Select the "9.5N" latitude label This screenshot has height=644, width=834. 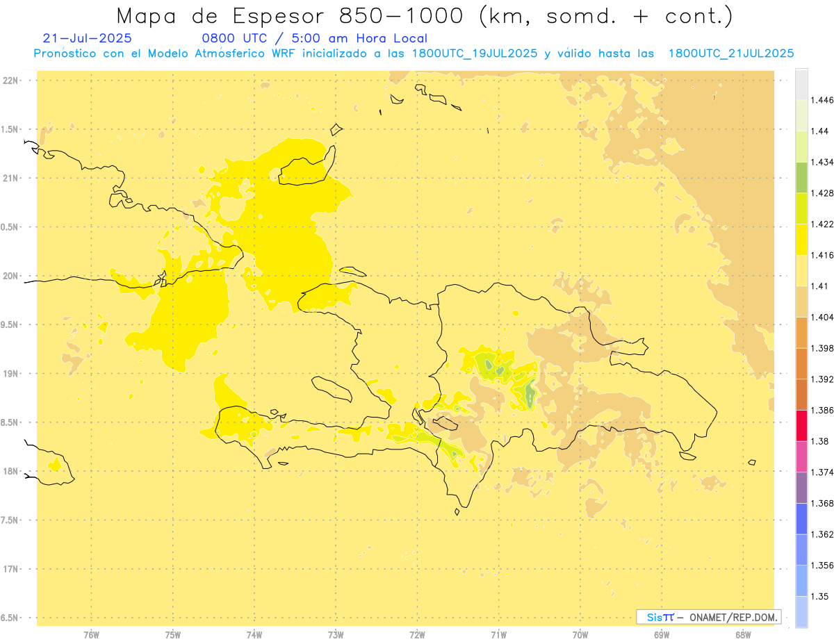tap(10, 324)
